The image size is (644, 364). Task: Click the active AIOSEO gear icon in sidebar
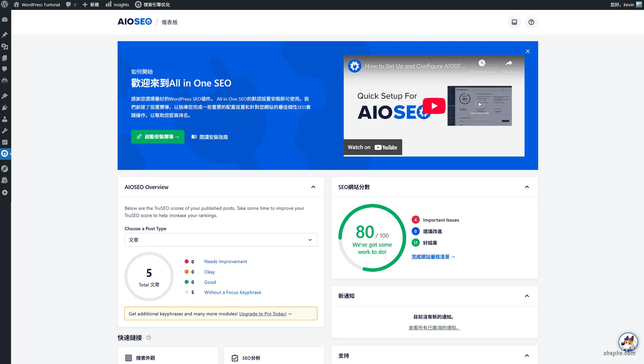click(5, 154)
